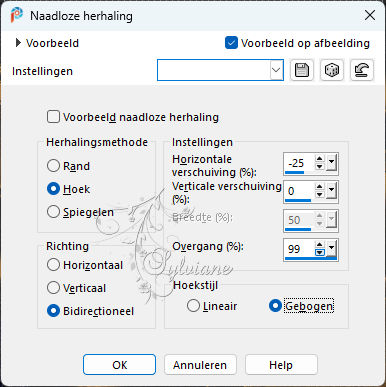Click the save preset floppy disk icon
Image resolution: width=386 pixels, height=387 pixels.
302,70
